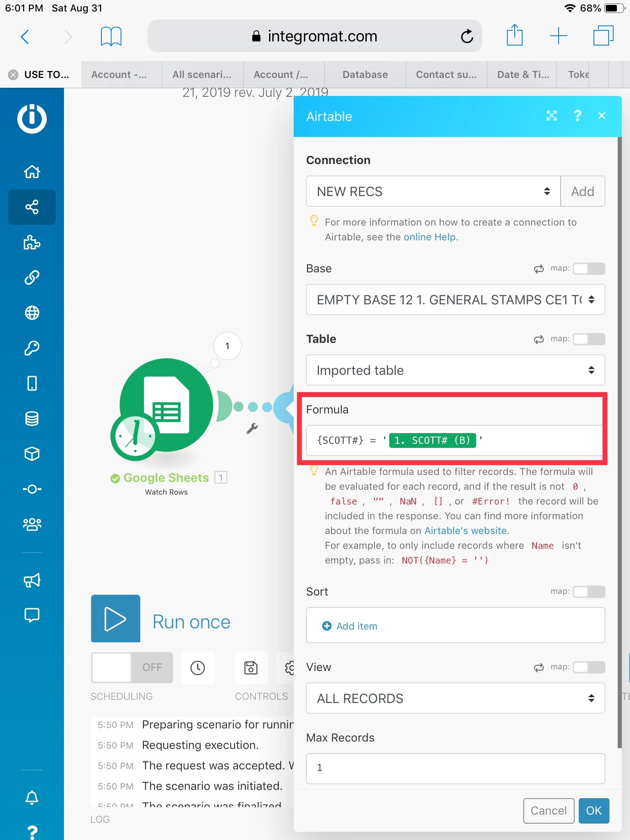Close the USE TO... browser tab

(x=14, y=75)
